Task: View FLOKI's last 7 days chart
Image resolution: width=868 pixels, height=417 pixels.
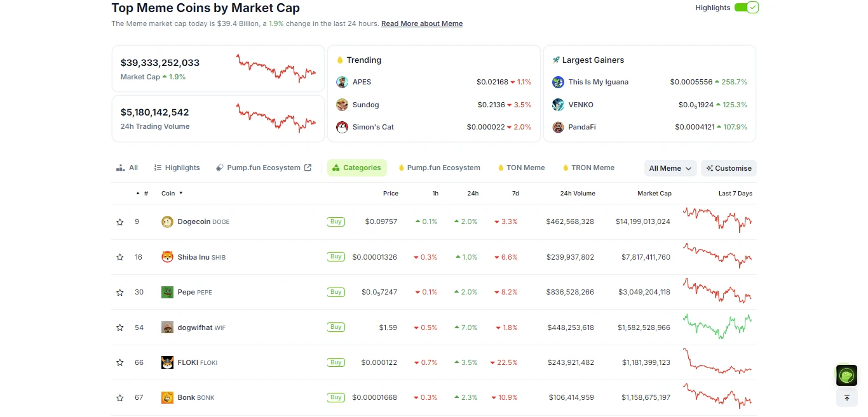Action: tap(717, 361)
